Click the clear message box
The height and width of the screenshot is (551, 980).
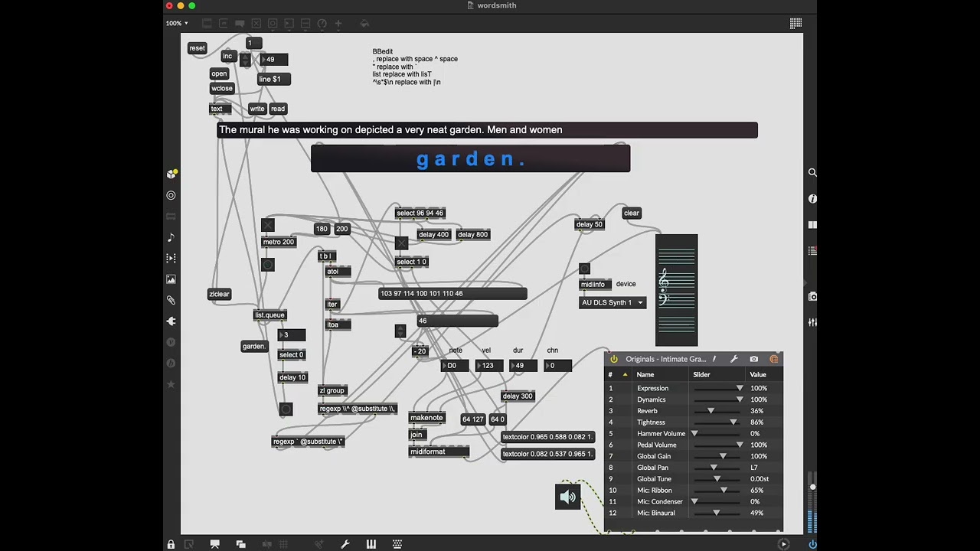(632, 213)
